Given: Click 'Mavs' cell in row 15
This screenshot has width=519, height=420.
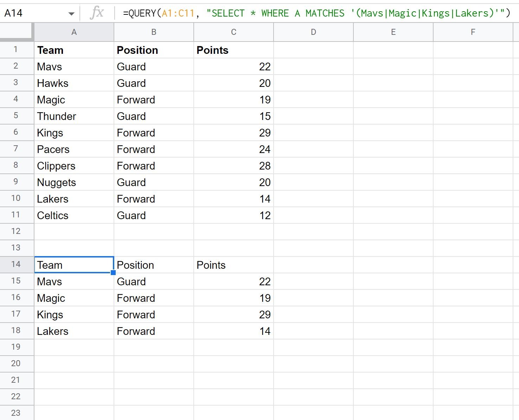Looking at the screenshot, I should (74, 281).
